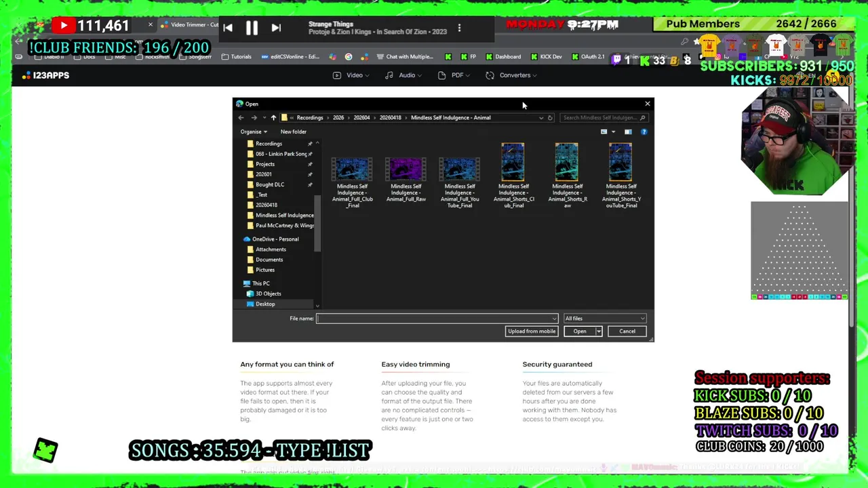Open the Google bookmark icon

(x=349, y=57)
